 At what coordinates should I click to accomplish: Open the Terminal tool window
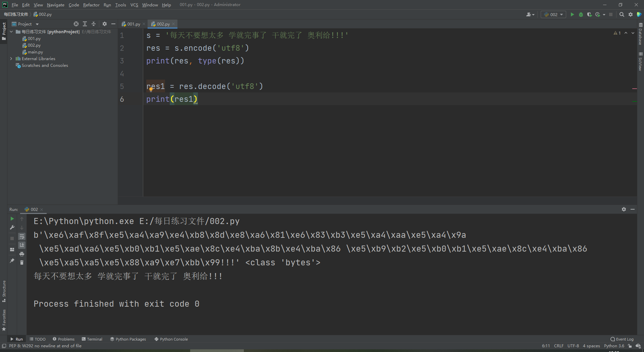click(92, 339)
